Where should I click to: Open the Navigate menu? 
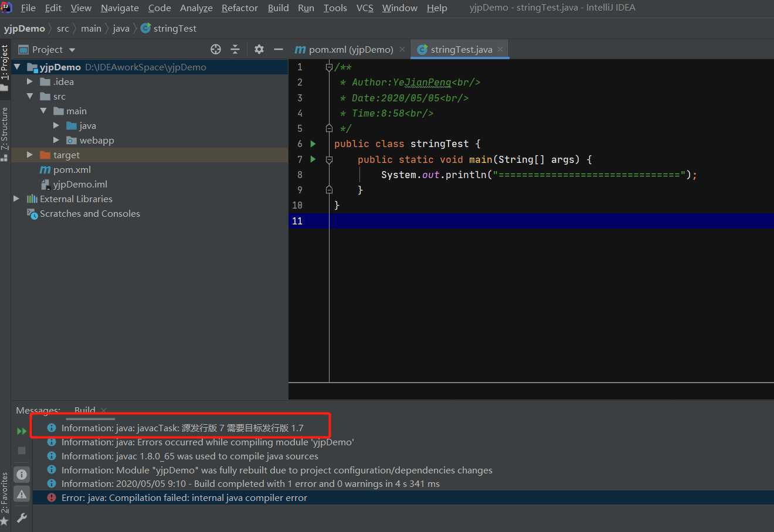(x=120, y=8)
